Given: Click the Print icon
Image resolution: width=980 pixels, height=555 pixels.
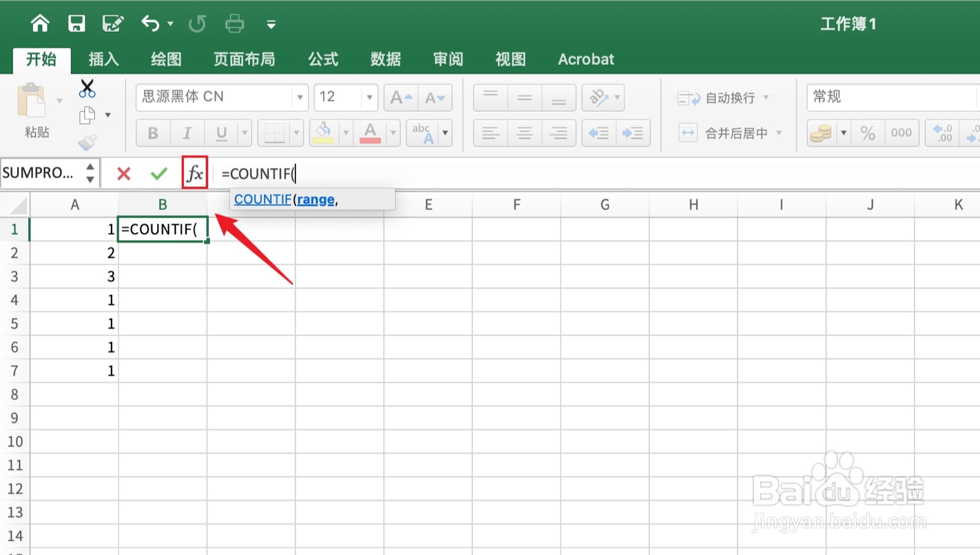Looking at the screenshot, I should click(x=235, y=23).
